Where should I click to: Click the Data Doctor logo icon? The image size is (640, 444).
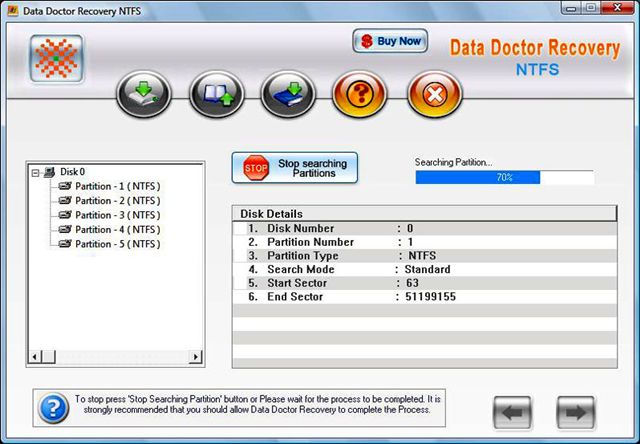pyautogui.click(x=57, y=58)
